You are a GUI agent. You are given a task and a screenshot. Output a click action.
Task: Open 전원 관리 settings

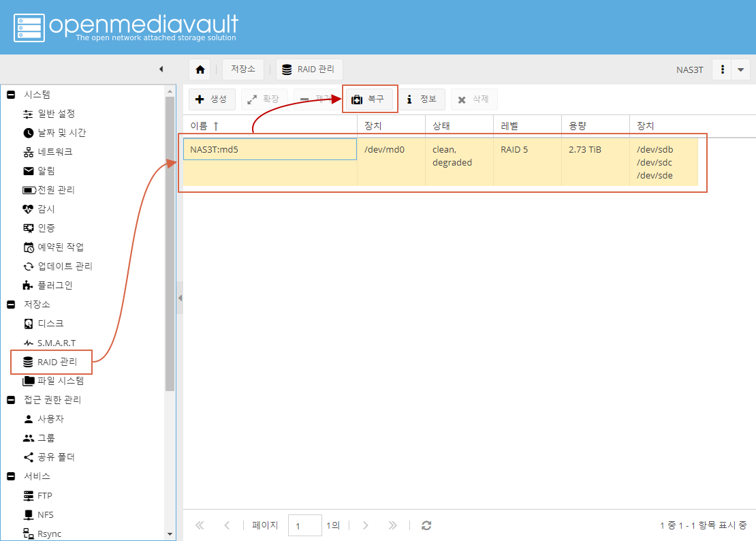click(x=48, y=191)
